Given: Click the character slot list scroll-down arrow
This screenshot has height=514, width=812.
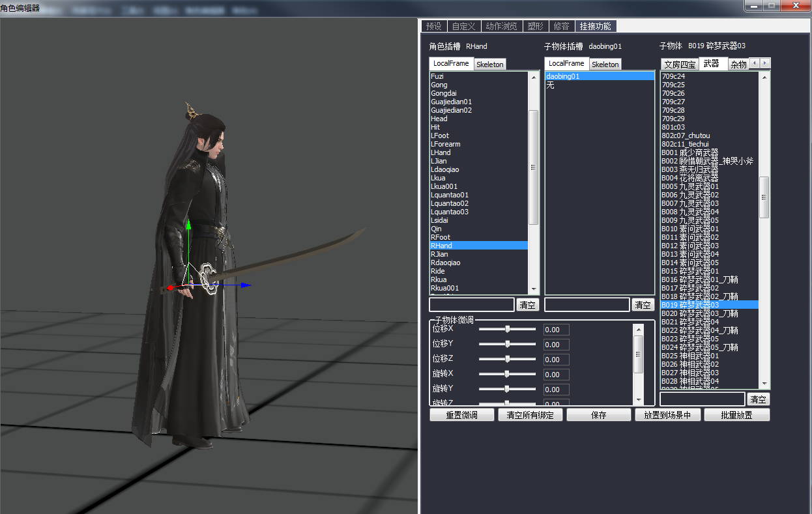Looking at the screenshot, I should 534,289.
